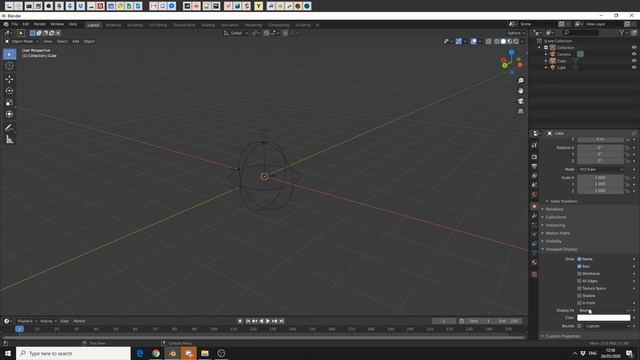Click the object Color swatch
The image size is (640, 360).
[604, 318]
